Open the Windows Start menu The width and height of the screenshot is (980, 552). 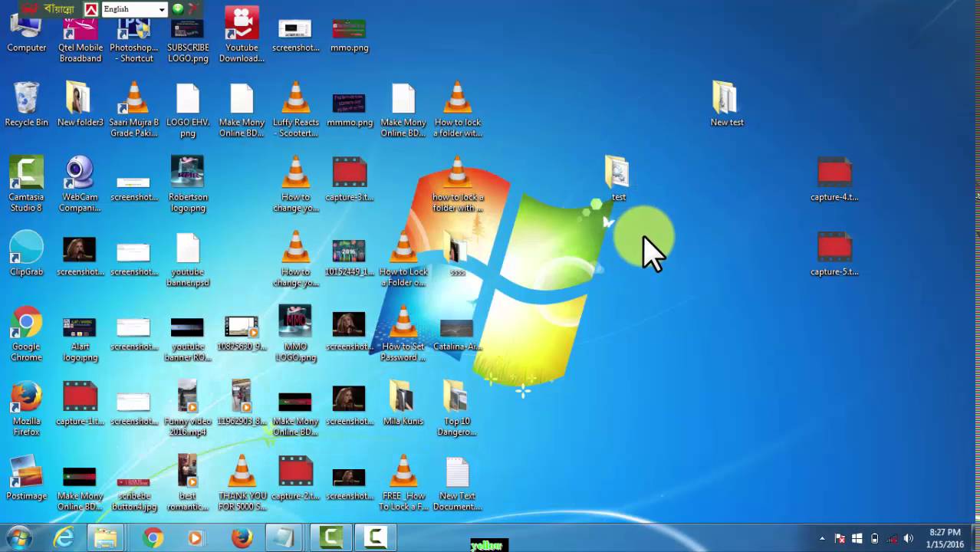[x=19, y=538]
